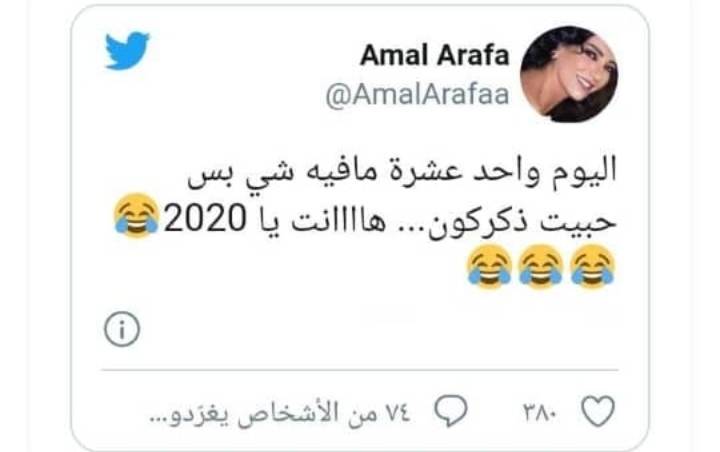Click the middle emoji in three-emoji row
Viewport: 720px width, 452px height.
point(541,266)
